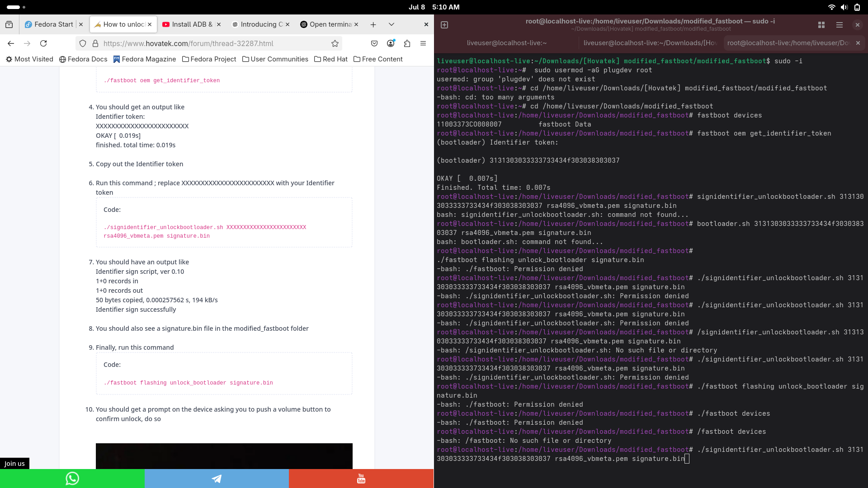The height and width of the screenshot is (488, 868).
Task: Open the Fedora Docs bookmark
Action: pyautogui.click(x=83, y=59)
